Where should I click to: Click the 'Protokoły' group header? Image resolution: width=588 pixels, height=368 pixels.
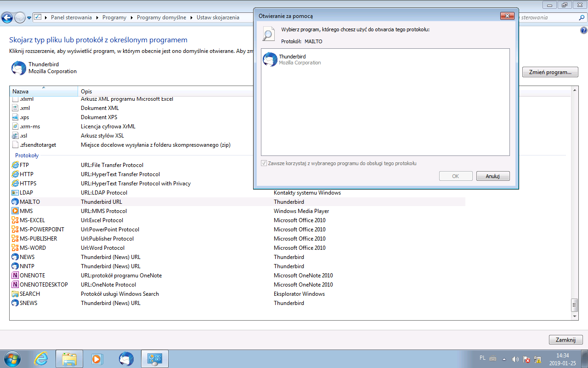point(27,155)
